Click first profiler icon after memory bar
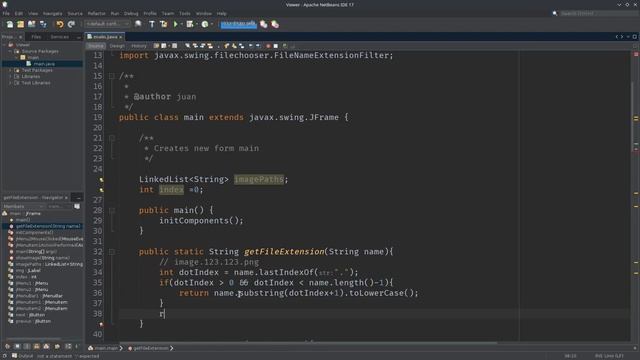 pyautogui.click(x=264, y=24)
